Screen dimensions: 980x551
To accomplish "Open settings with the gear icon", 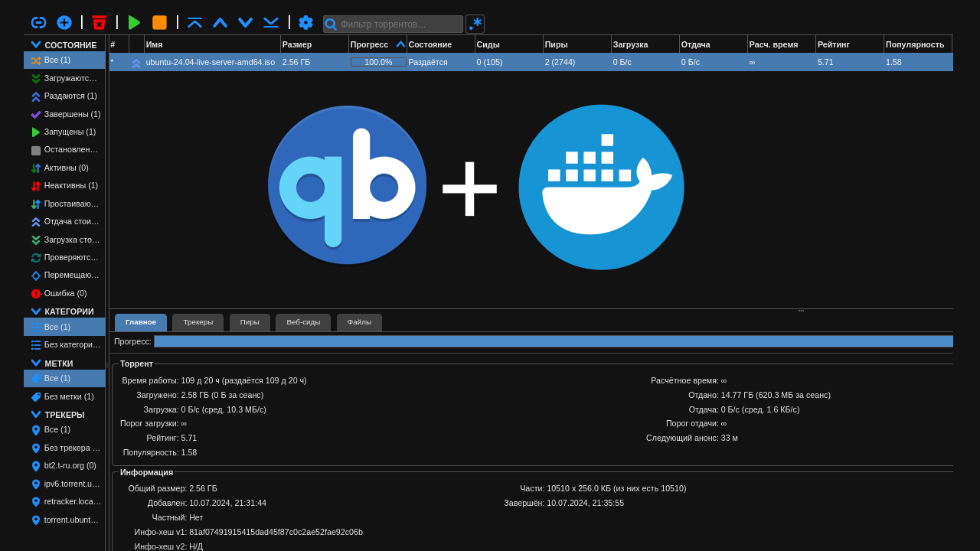I will pos(305,22).
